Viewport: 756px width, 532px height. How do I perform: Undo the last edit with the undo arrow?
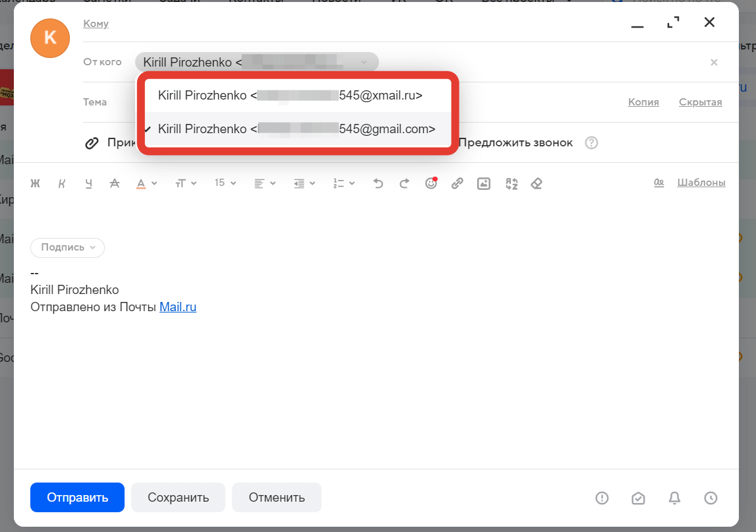(x=378, y=183)
